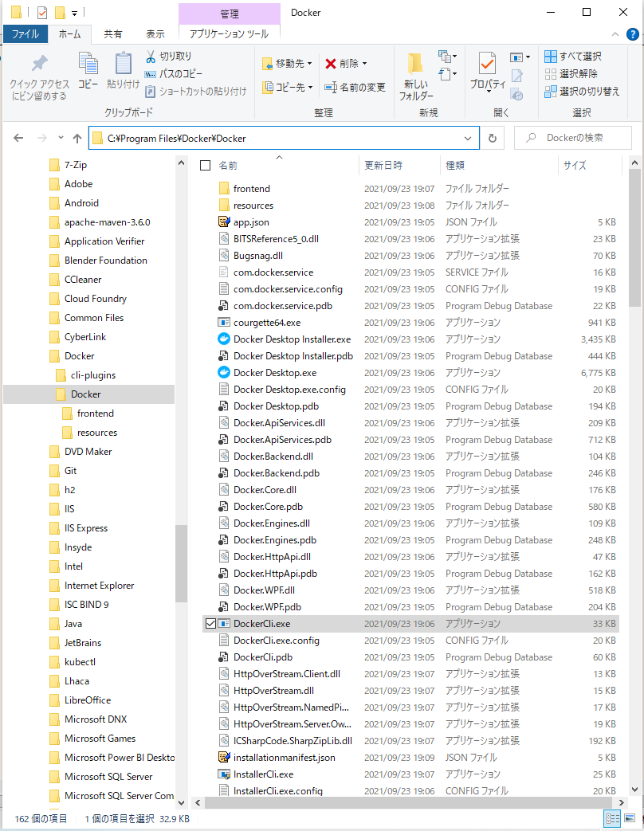Click the horizontal scrollbar right arrow
Viewport: 644px width, 831px height.
click(622, 803)
